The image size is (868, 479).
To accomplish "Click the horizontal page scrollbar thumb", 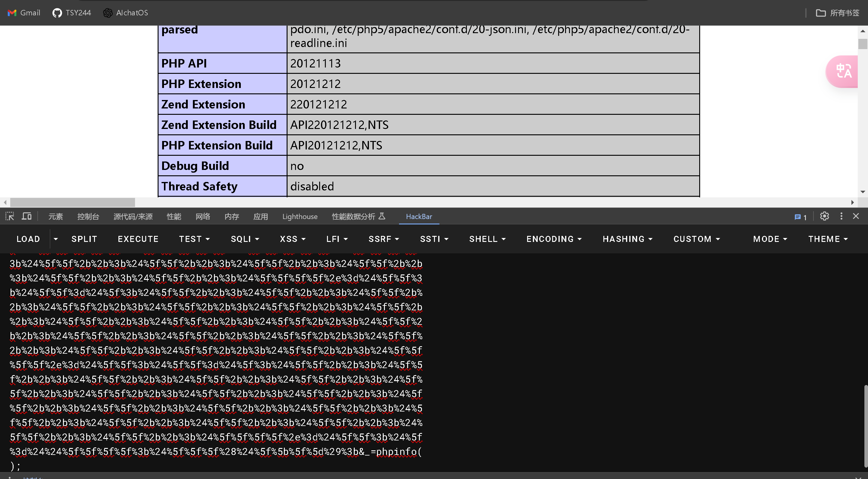I will click(72, 202).
